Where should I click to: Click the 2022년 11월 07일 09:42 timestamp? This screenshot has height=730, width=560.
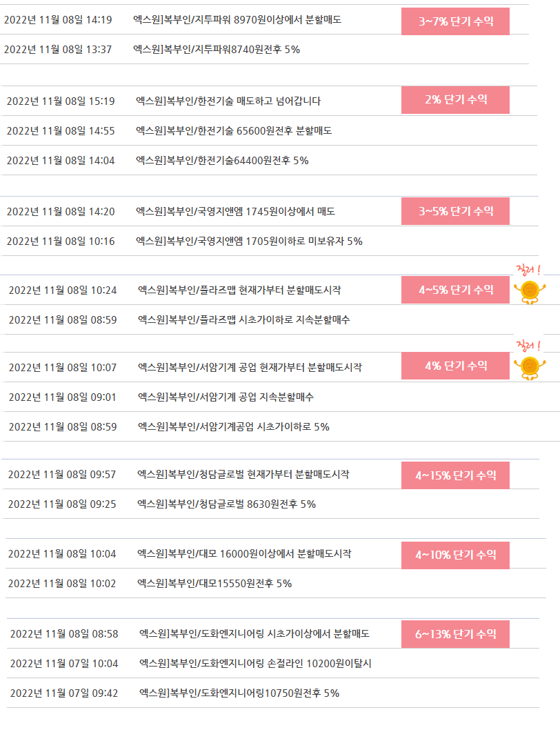point(64,693)
